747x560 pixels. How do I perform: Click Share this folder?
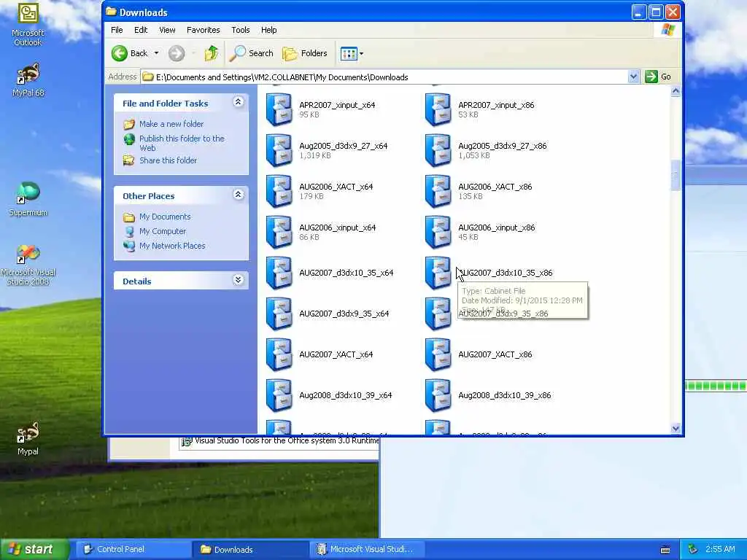[x=168, y=160]
